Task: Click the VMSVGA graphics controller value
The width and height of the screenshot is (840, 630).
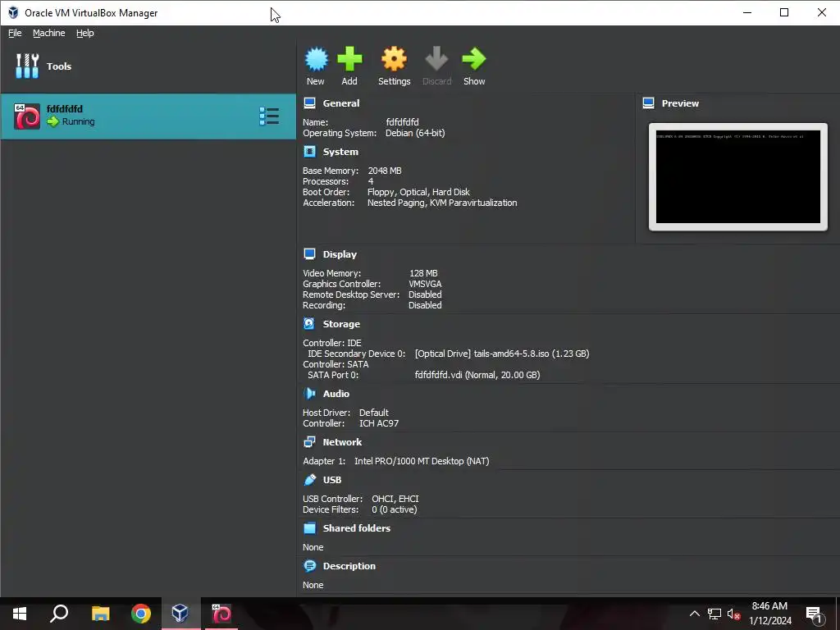Action: 425,284
